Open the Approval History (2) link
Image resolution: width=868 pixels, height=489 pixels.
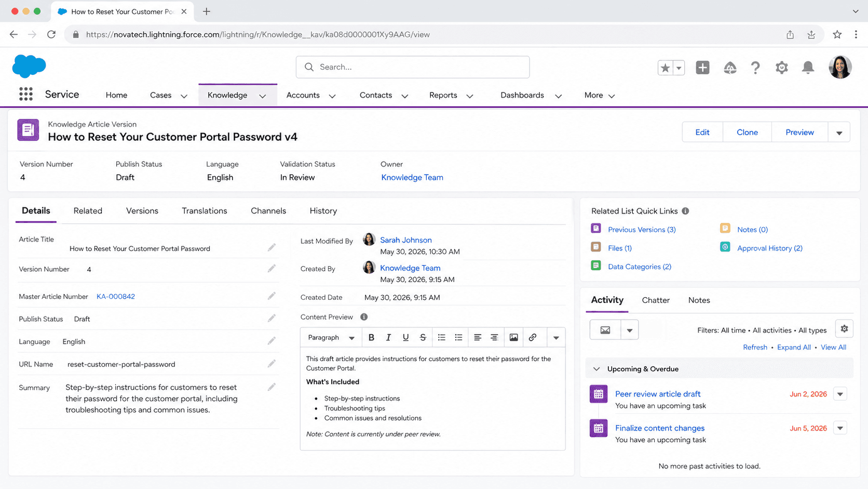pos(769,248)
